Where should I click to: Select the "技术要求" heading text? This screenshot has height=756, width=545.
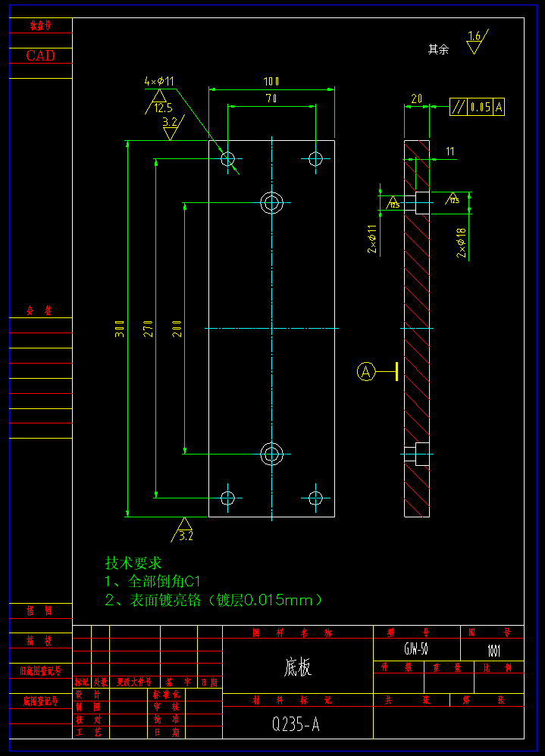tap(133, 563)
